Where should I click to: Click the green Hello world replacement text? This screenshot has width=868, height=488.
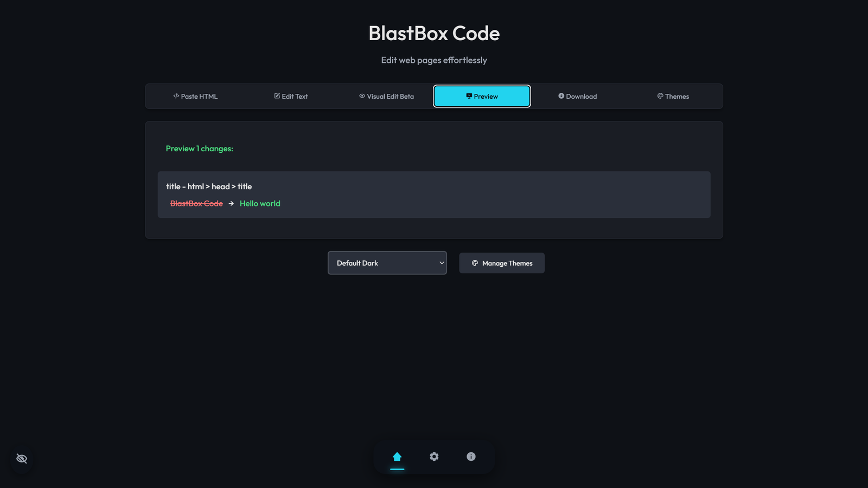pyautogui.click(x=260, y=204)
